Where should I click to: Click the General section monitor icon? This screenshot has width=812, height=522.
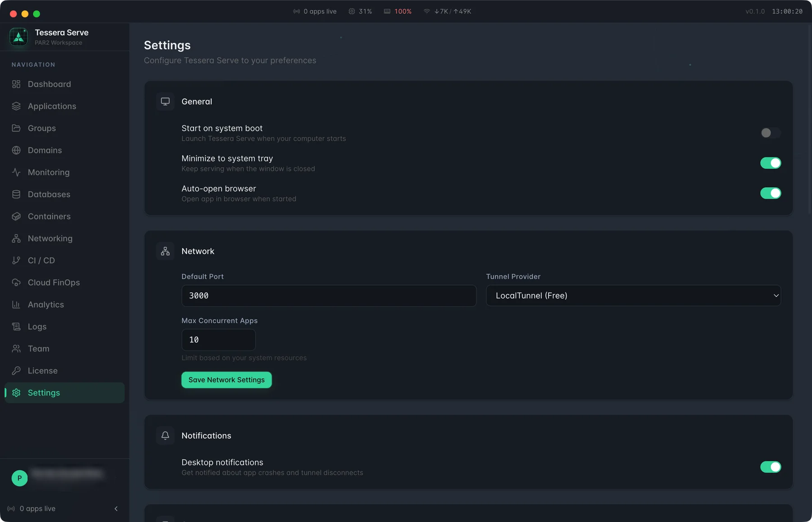165,102
